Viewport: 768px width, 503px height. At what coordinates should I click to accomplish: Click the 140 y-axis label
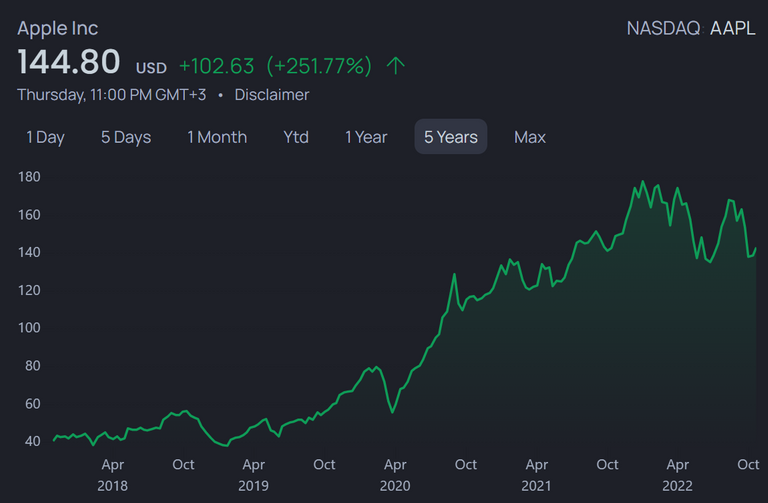(x=29, y=252)
